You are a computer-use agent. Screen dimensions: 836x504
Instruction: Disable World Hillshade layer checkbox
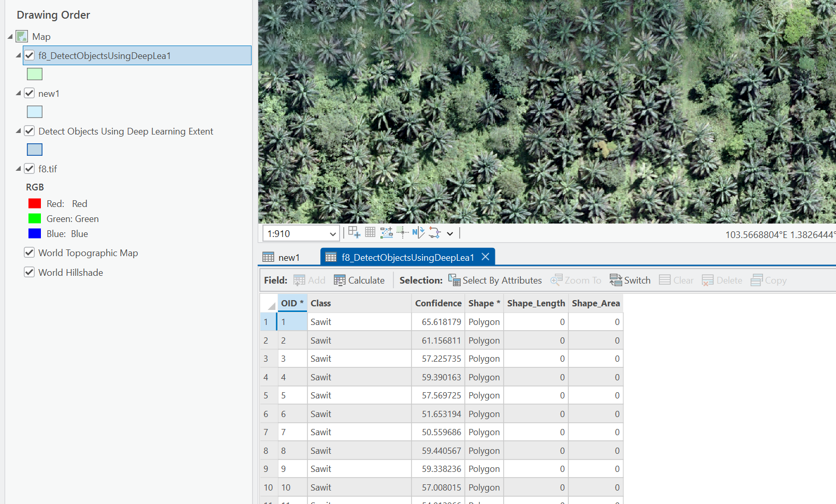(30, 272)
